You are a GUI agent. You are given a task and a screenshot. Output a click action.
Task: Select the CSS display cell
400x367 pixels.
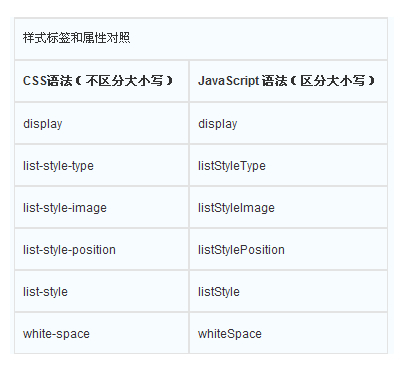point(102,124)
